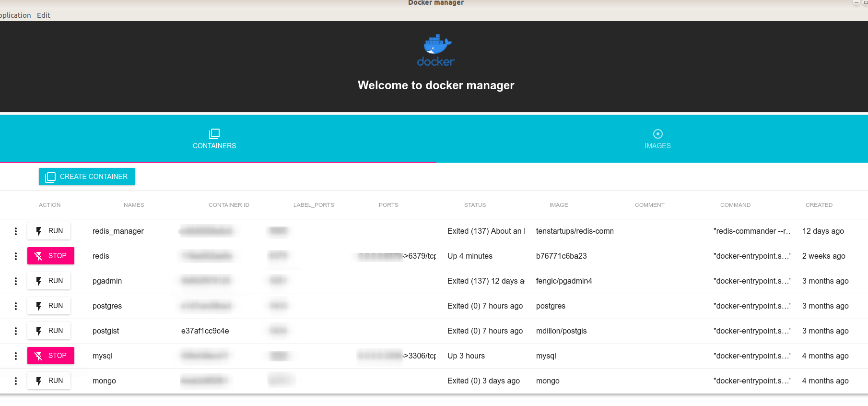Click the IMAGE column header
The image size is (868, 406).
point(559,205)
